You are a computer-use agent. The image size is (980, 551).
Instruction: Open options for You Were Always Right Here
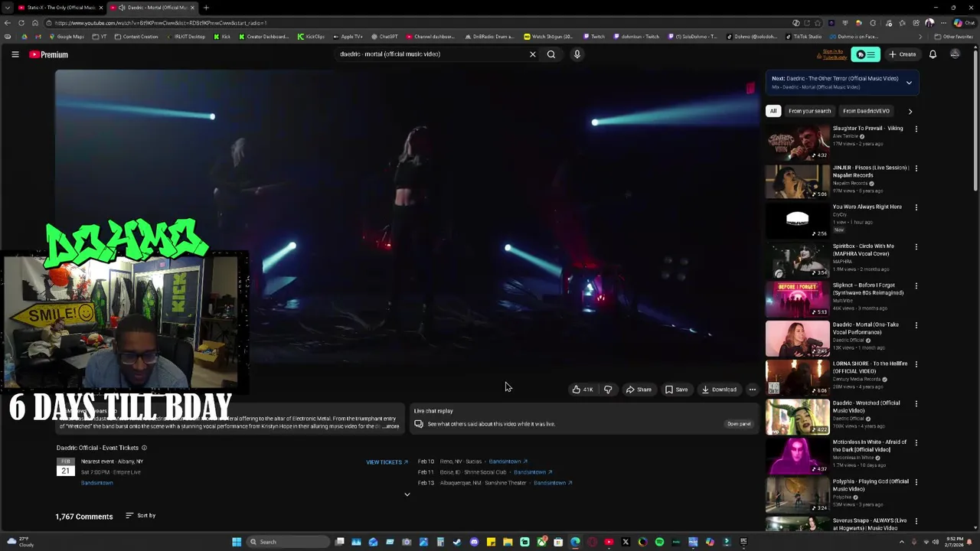pos(916,207)
